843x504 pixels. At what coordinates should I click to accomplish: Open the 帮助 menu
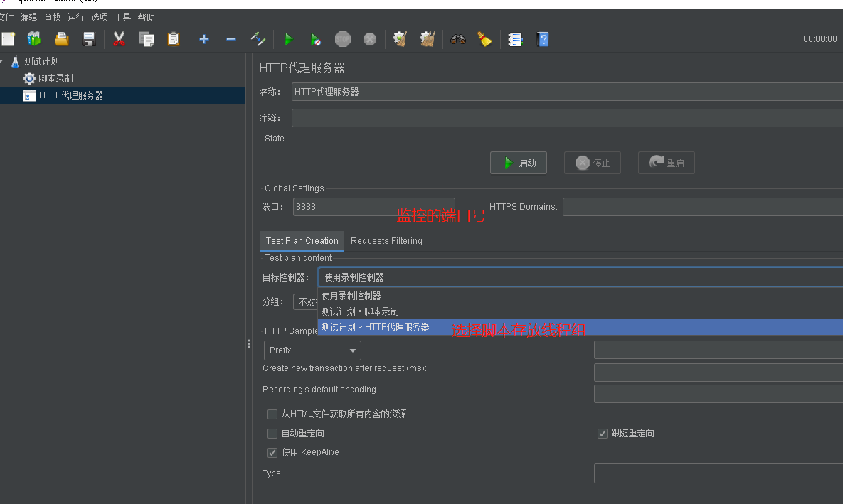point(147,17)
